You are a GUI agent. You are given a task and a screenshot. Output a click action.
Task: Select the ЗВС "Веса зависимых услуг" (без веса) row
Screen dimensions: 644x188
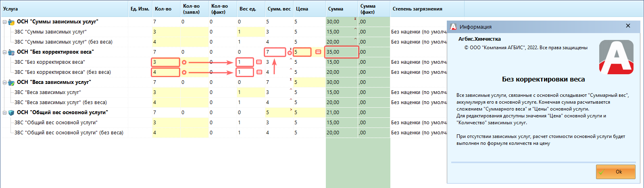[60, 102]
